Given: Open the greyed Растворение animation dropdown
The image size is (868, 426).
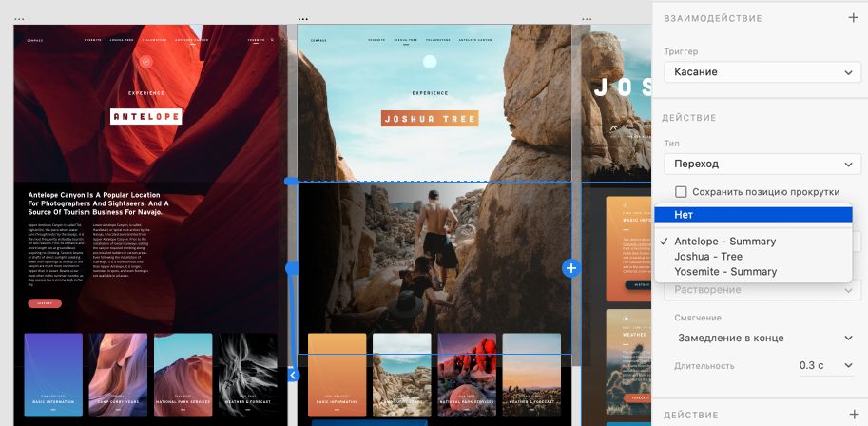Looking at the screenshot, I should pyautogui.click(x=762, y=290).
